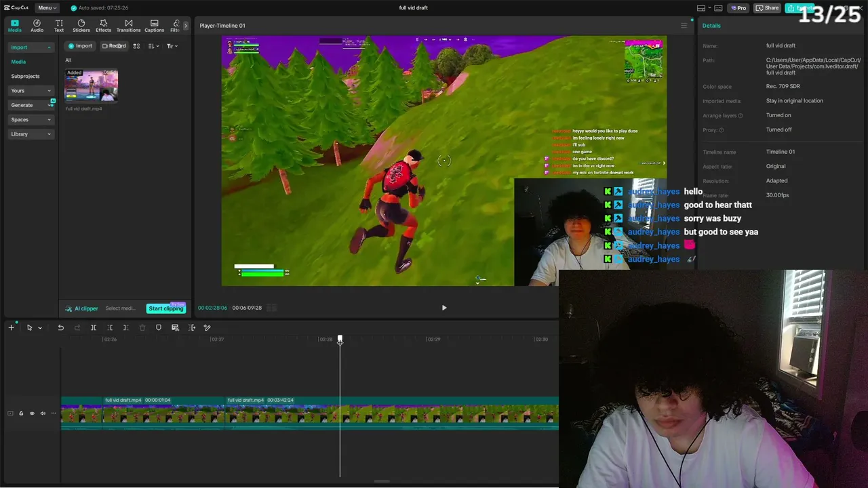Expand the Generate section
868x488 pixels.
[x=31, y=105]
